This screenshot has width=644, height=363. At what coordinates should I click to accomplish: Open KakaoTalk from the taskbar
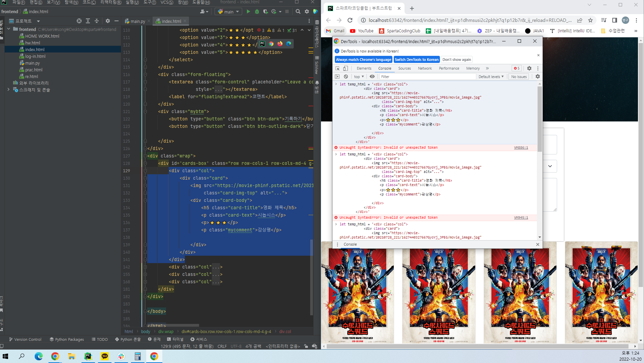[105, 356]
